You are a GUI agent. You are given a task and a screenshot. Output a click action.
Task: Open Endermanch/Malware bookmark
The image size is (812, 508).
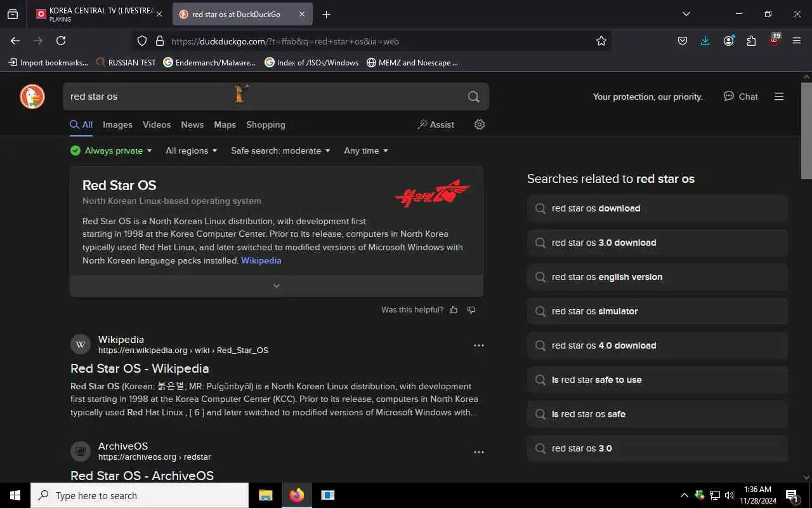point(209,62)
